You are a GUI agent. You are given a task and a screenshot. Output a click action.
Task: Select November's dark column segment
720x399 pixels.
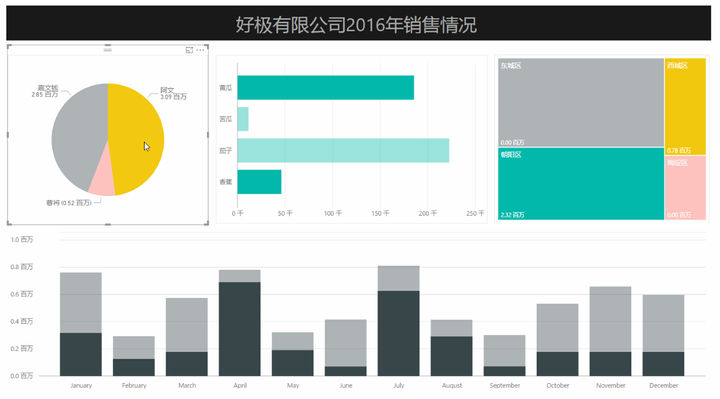tap(610, 364)
